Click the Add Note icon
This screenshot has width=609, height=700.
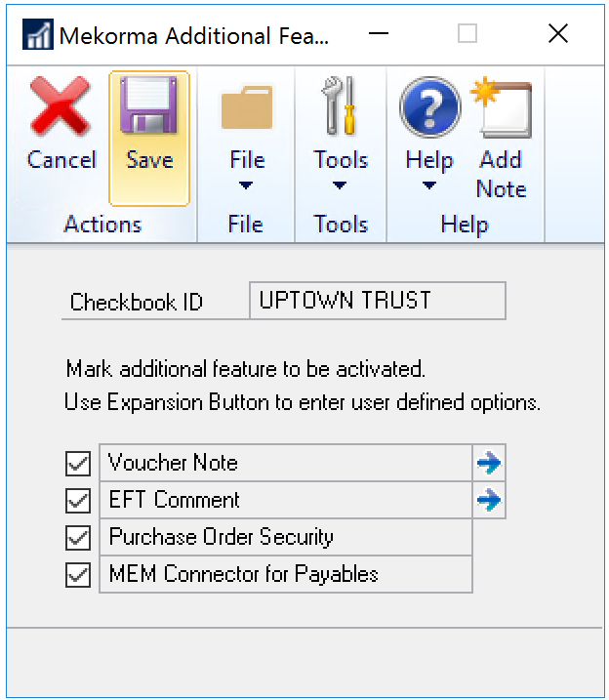502,108
